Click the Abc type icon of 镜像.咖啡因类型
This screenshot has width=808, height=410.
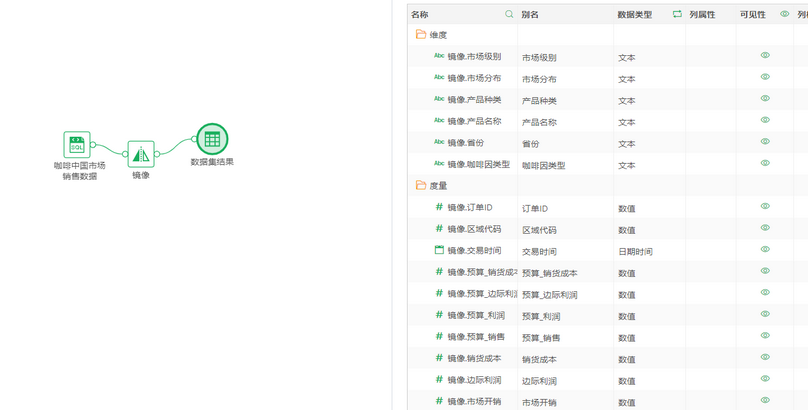[439, 164]
